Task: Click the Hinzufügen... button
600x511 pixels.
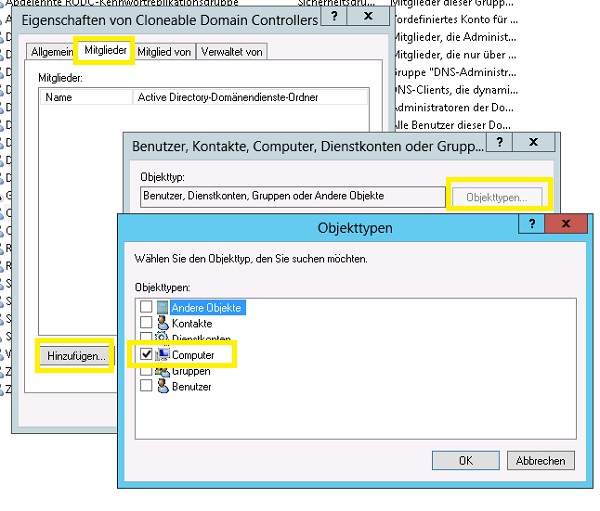Action: [x=76, y=356]
